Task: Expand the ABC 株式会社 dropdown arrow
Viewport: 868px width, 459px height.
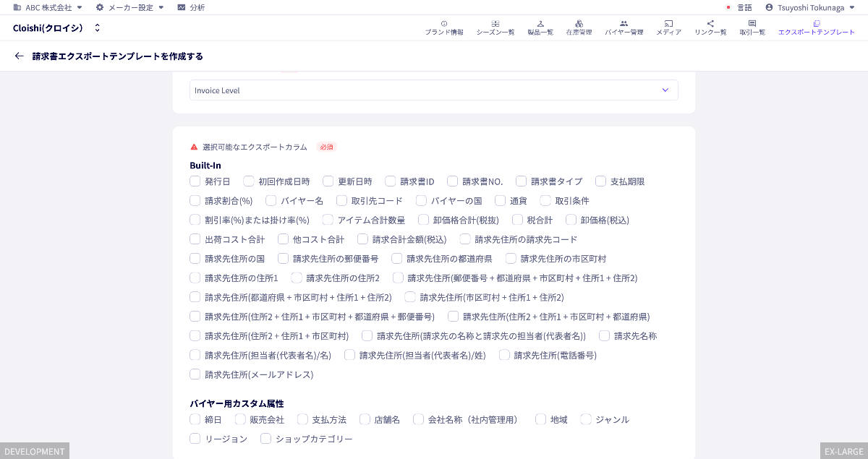Action: pos(80,7)
